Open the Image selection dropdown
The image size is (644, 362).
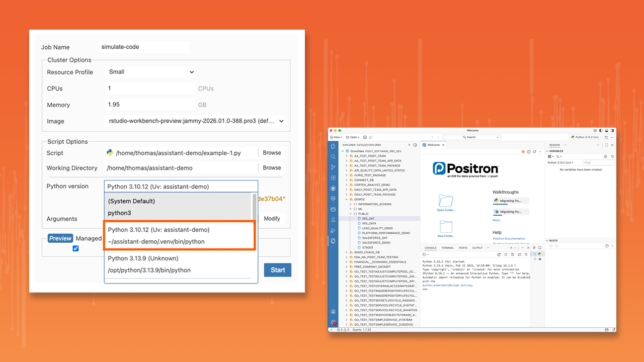[196, 121]
